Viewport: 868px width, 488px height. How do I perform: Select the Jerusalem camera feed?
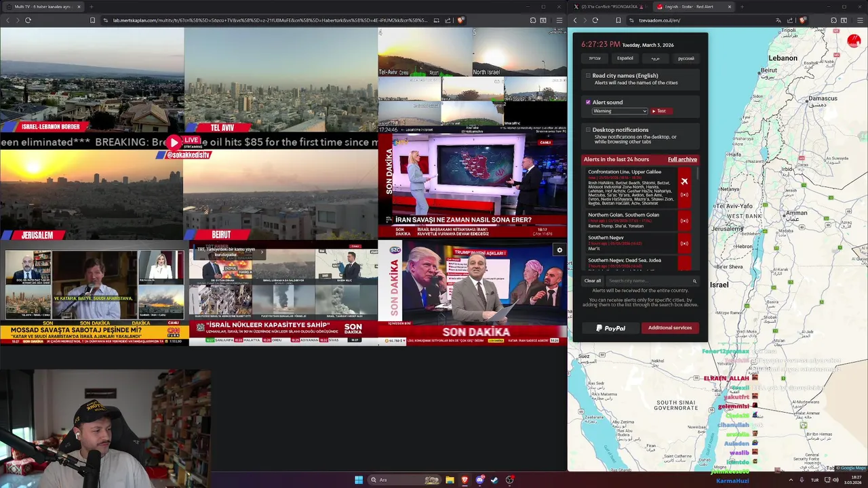[x=92, y=195]
